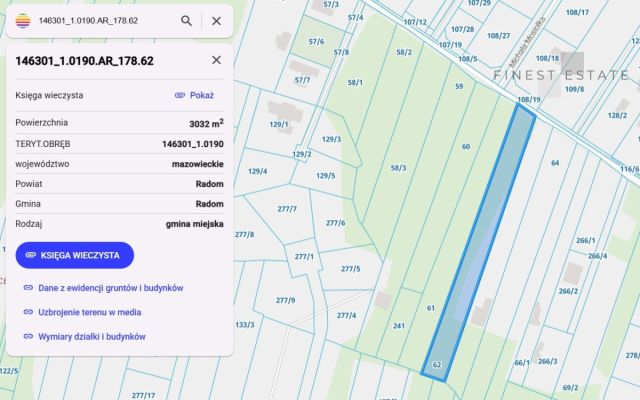Select parcel 64 on the map

click(555, 163)
